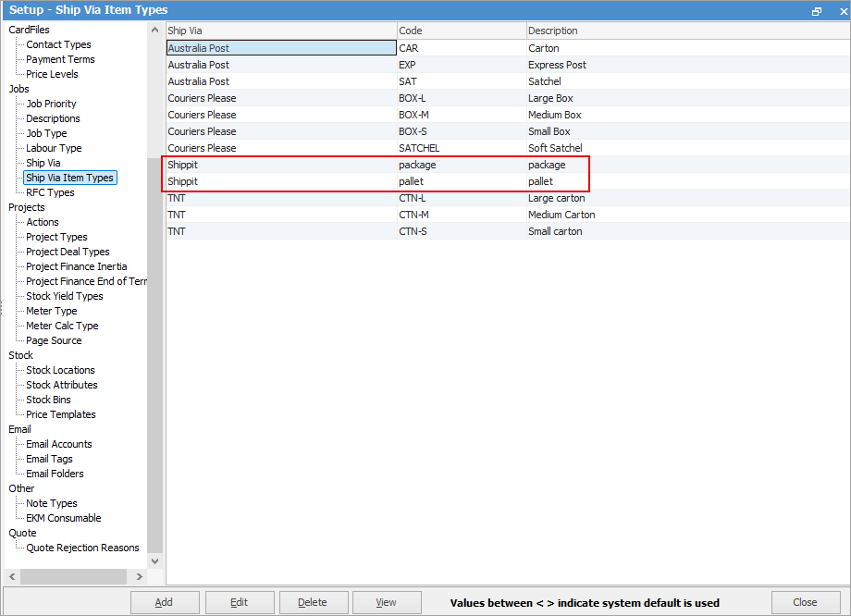The width and height of the screenshot is (851, 616).
Task: Sort by the Ship Via column header
Action: click(x=281, y=31)
